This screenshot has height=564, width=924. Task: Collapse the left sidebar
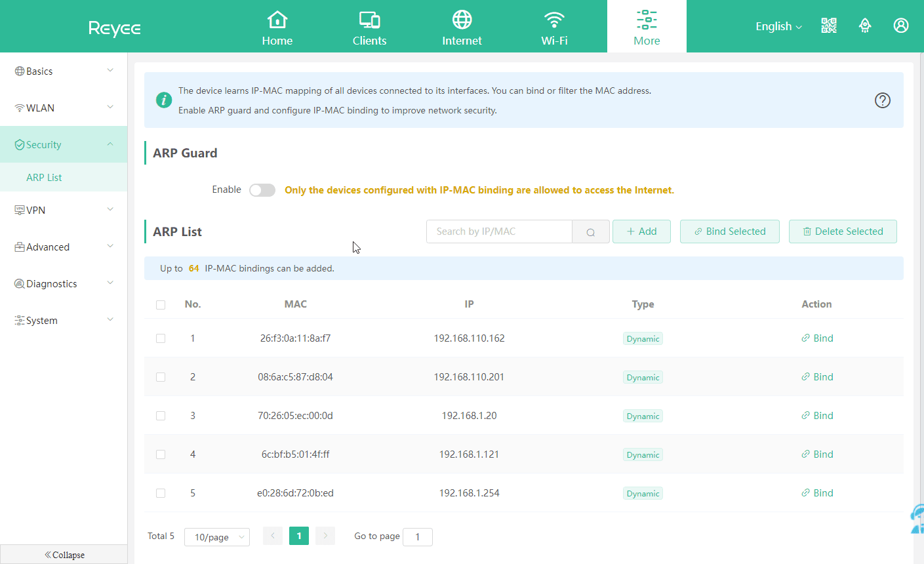(64, 555)
